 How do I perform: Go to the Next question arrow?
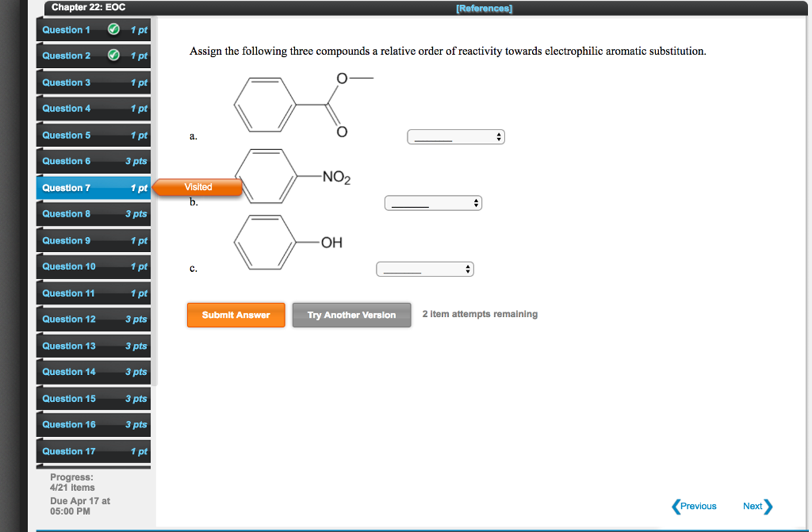click(x=757, y=506)
